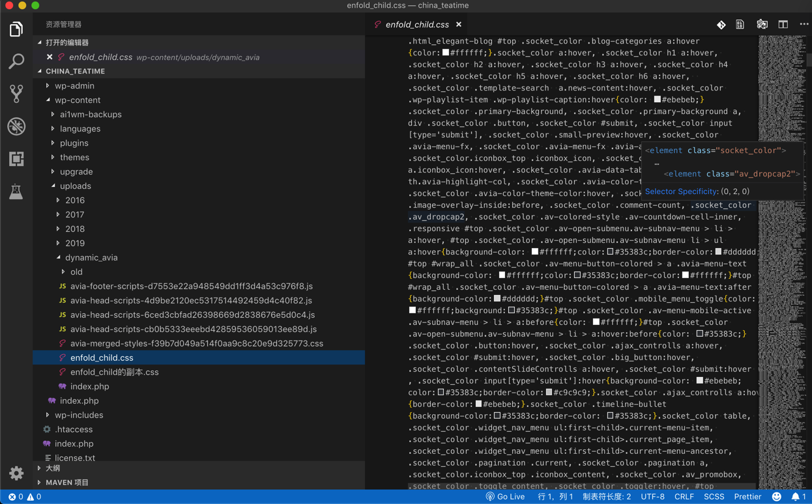This screenshot has width=812, height=504.
Task: Click the cursor position 行 1, 列 1 indicator
Action: tap(555, 497)
